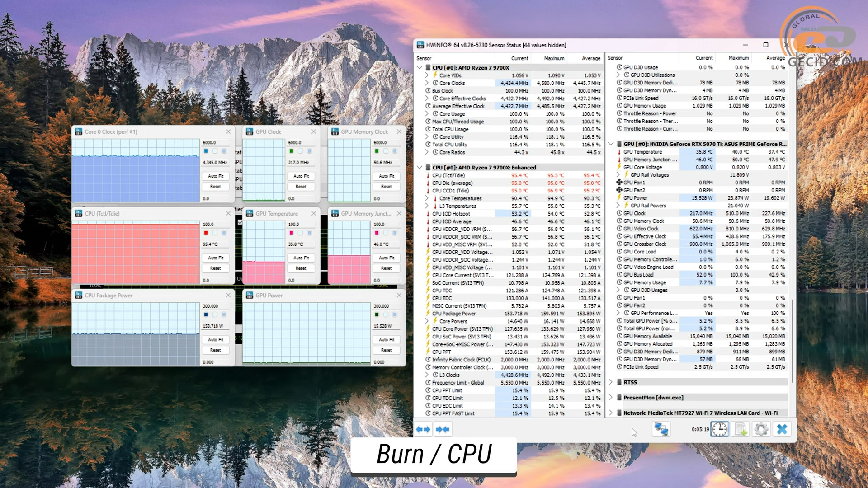
Task: Click the fan icon beside first GPU Fan2 RPM row
Action: [619, 190]
